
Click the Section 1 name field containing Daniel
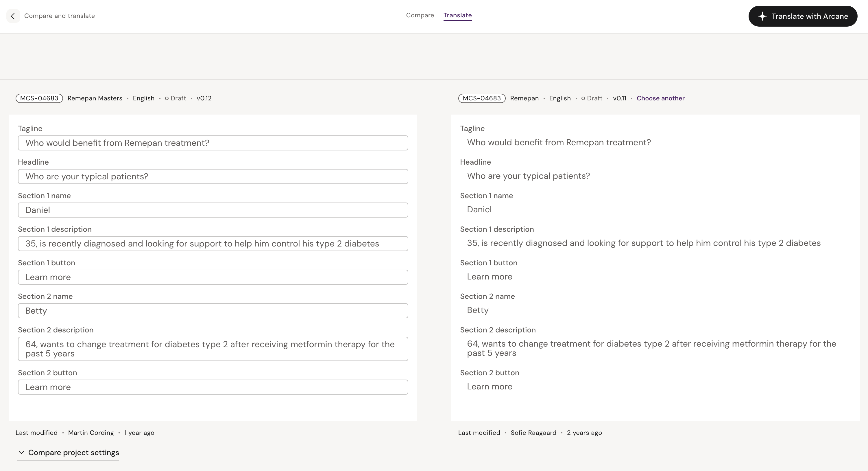click(213, 210)
